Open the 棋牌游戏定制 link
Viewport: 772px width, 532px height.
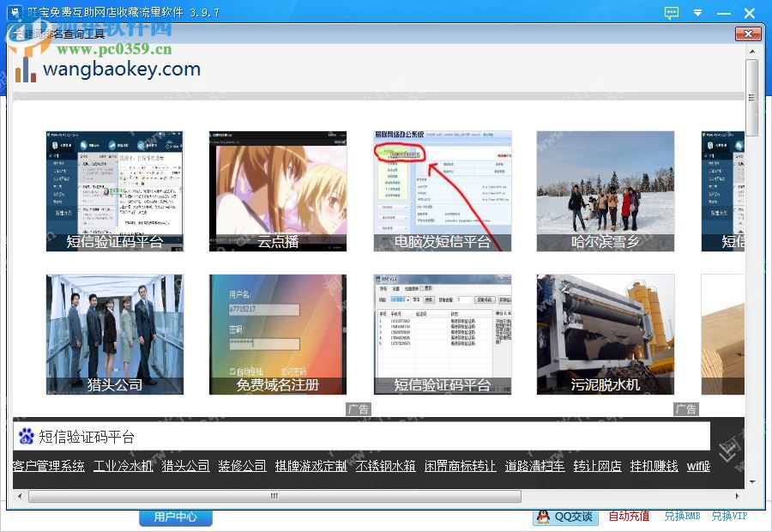pos(311,465)
